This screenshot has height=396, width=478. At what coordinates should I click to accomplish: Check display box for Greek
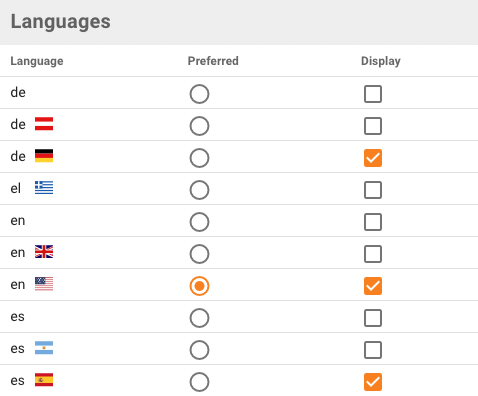[x=373, y=190]
